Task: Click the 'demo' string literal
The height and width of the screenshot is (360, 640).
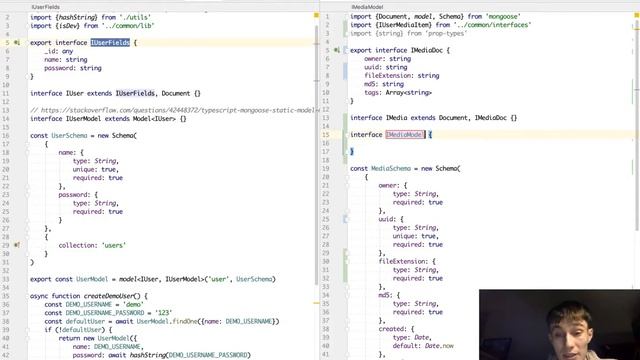Action: (x=133, y=304)
